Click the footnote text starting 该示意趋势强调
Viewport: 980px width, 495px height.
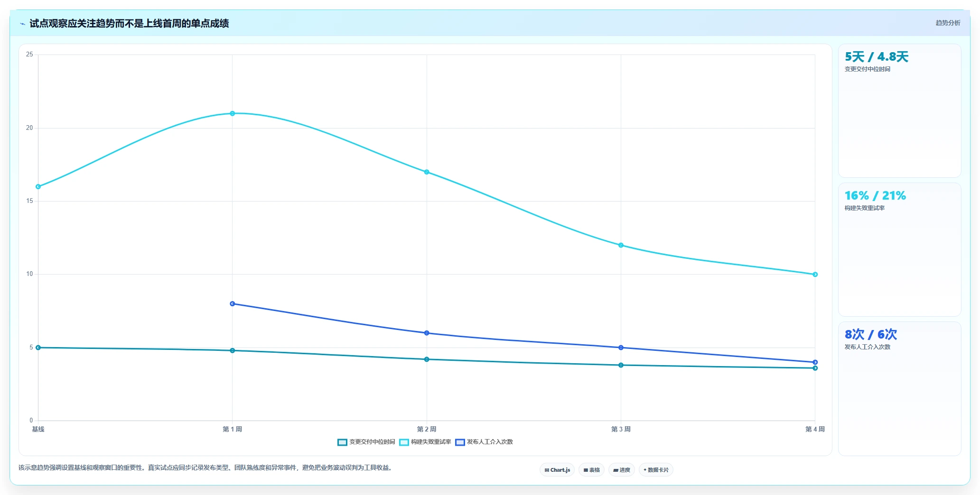(205, 467)
